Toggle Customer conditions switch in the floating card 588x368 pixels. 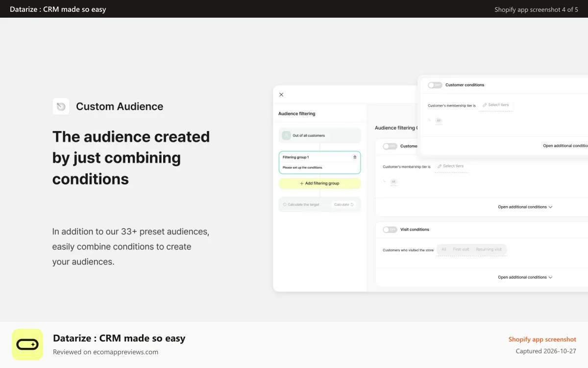click(x=435, y=85)
